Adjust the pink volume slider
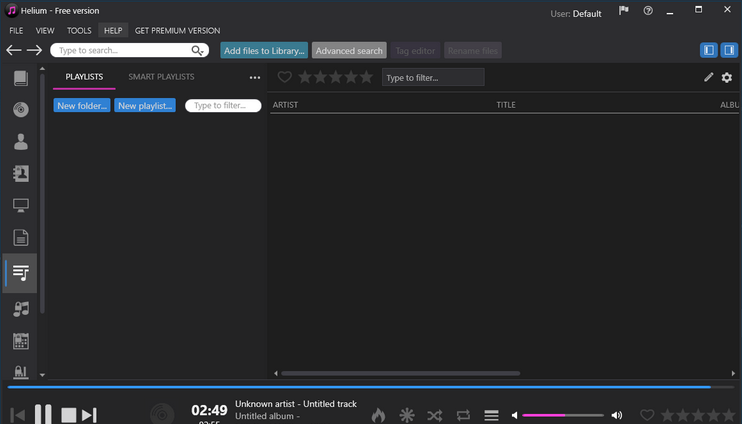Screen dimensions: 742x424 562,415
